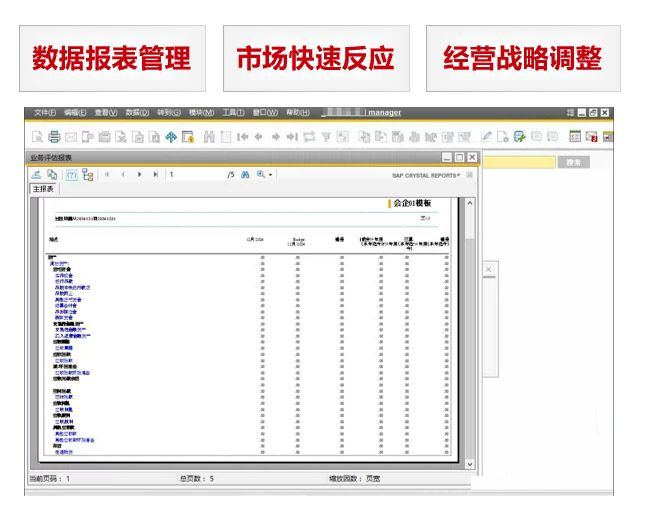Click the 搜索 button
The height and width of the screenshot is (531, 657).
pos(572,161)
